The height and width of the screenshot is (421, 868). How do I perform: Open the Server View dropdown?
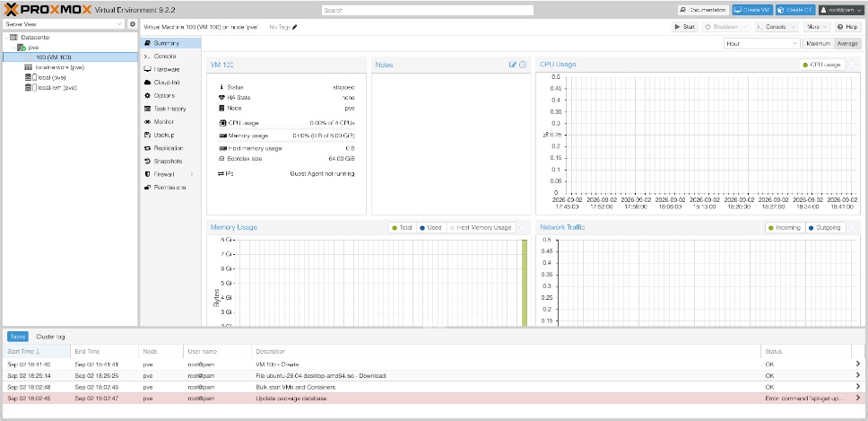pyautogui.click(x=64, y=24)
